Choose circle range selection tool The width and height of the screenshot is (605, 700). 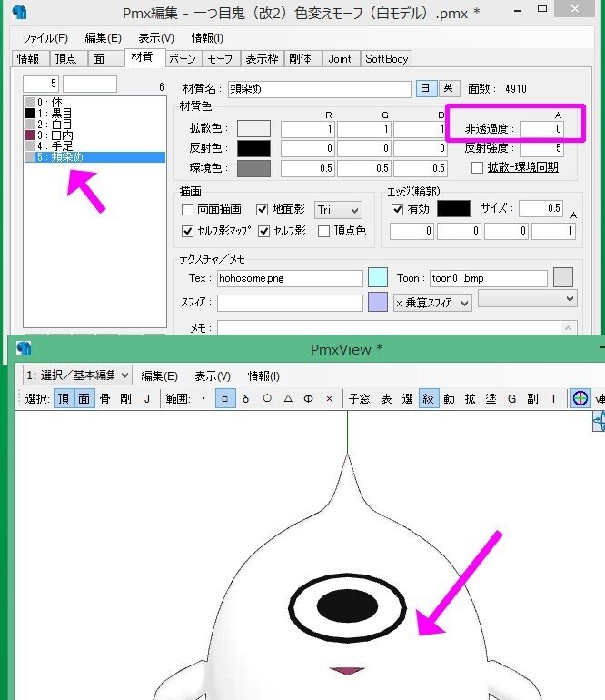(267, 398)
